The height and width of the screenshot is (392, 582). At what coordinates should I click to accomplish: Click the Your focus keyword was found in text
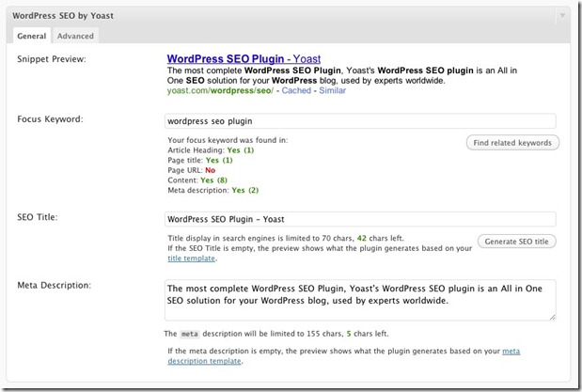(228, 140)
